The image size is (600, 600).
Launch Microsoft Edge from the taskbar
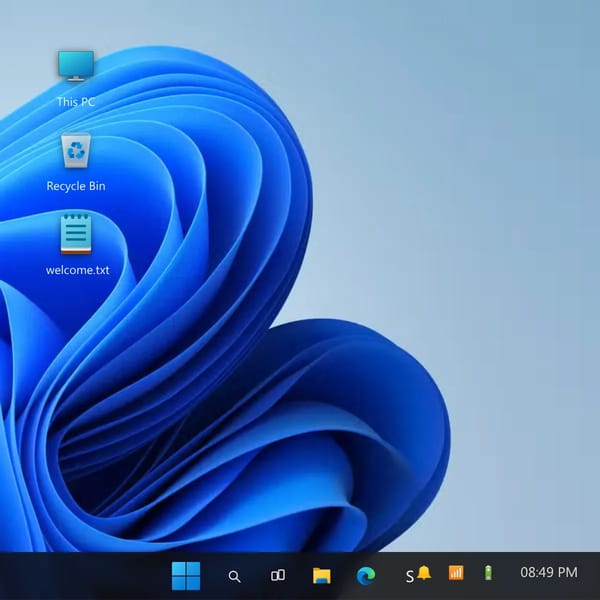pyautogui.click(x=366, y=576)
